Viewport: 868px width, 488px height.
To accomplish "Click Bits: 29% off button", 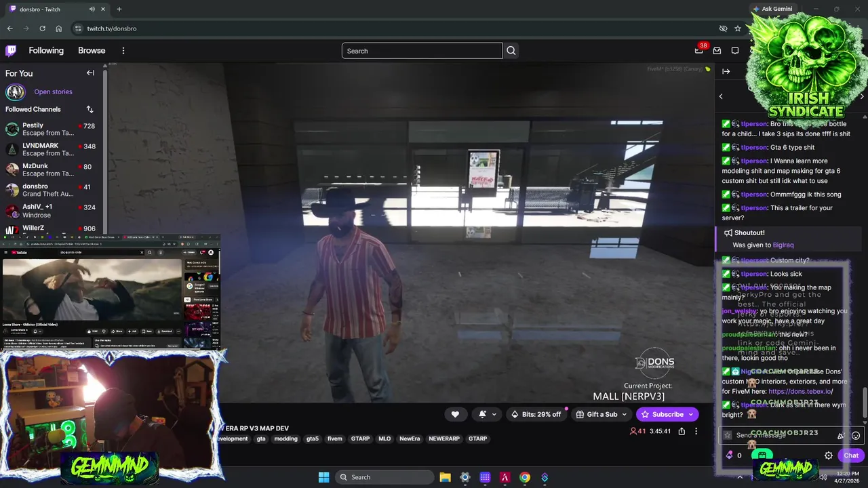I will click(x=536, y=414).
